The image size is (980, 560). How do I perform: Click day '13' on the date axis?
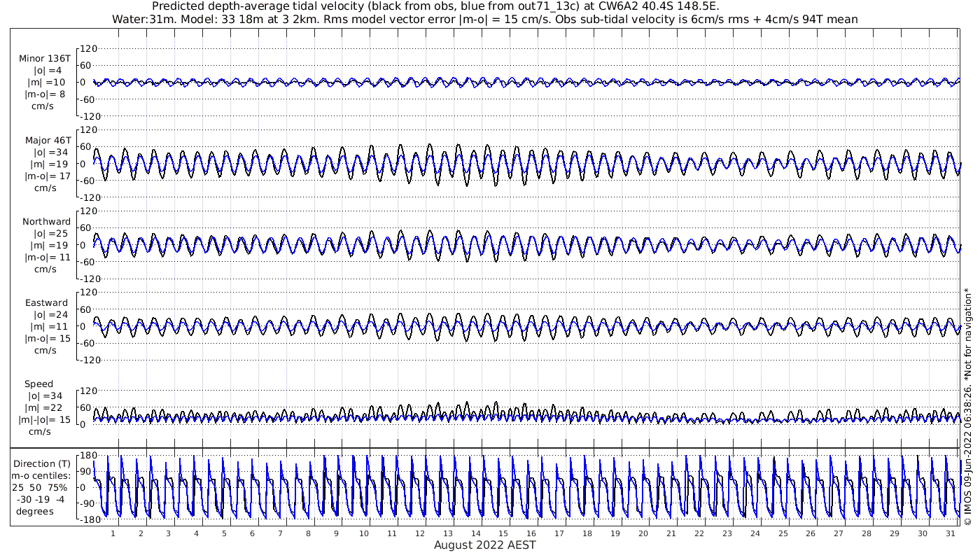click(x=448, y=533)
